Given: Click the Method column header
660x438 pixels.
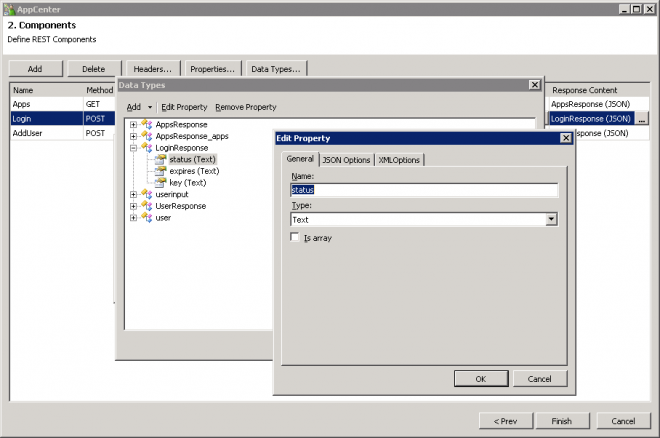Looking at the screenshot, I should (99, 90).
